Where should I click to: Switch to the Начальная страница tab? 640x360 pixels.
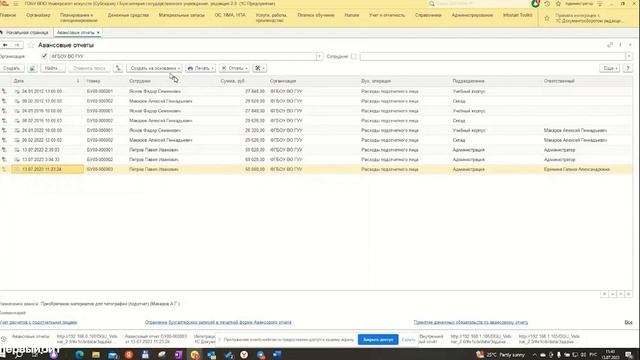point(25,32)
